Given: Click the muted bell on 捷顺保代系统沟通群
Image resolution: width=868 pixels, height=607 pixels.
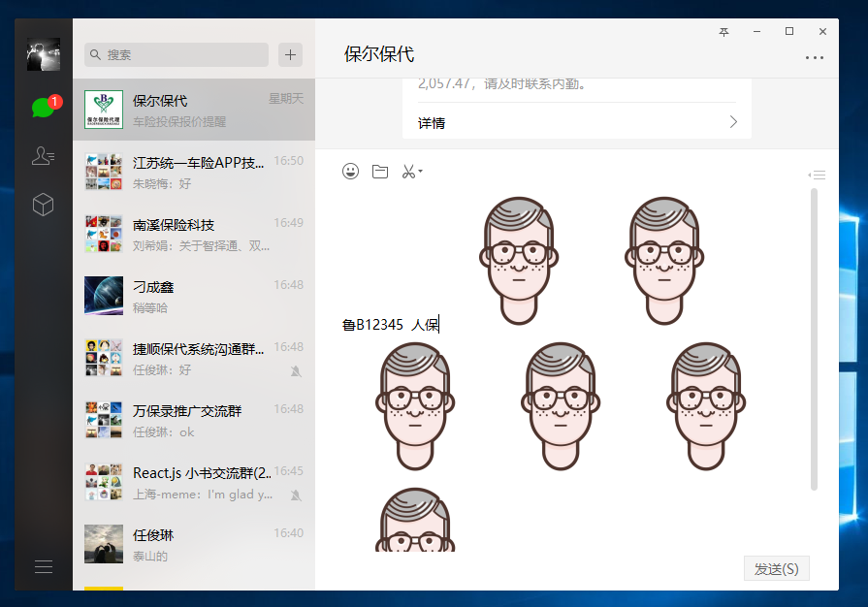Looking at the screenshot, I should [x=296, y=371].
